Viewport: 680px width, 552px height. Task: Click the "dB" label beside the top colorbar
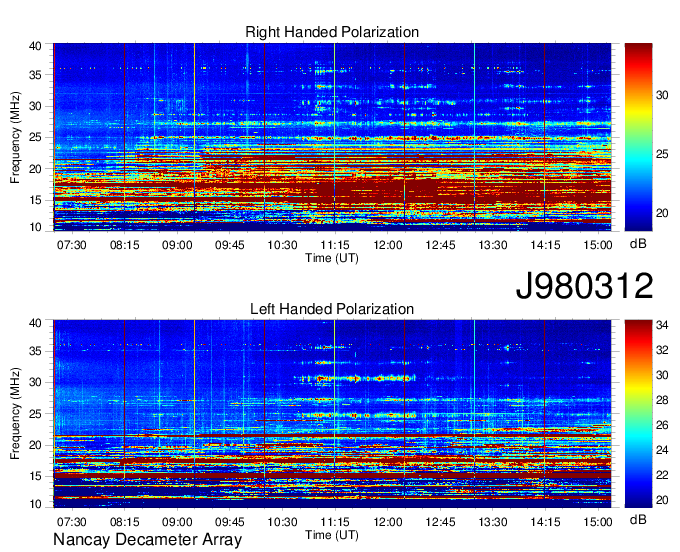pos(638,244)
